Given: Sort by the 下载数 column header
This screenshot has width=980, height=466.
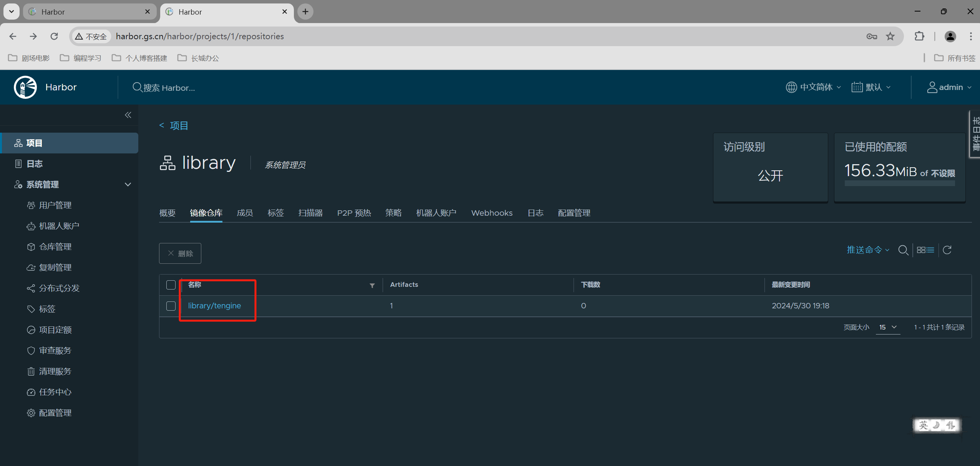Looking at the screenshot, I should click(x=590, y=285).
